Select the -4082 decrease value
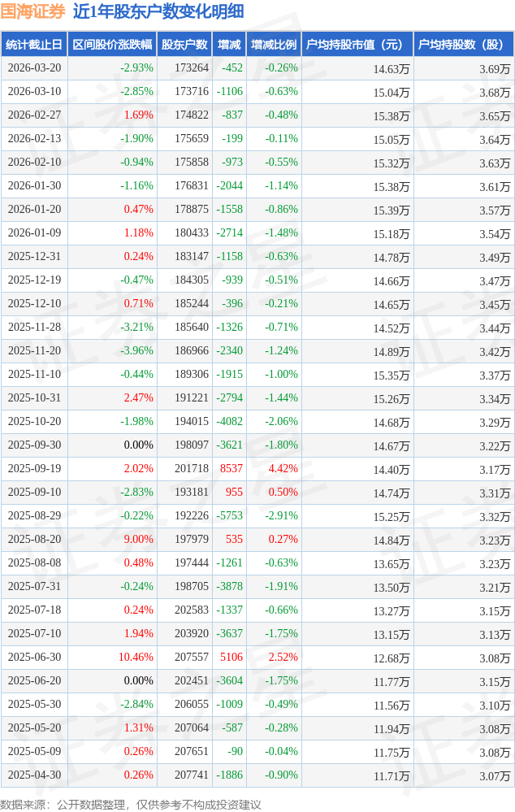Image resolution: width=515 pixels, height=812 pixels. (230, 421)
